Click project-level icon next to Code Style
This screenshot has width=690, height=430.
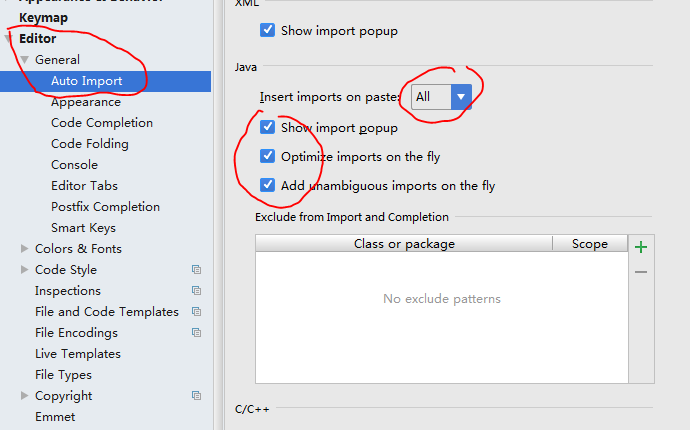197,270
